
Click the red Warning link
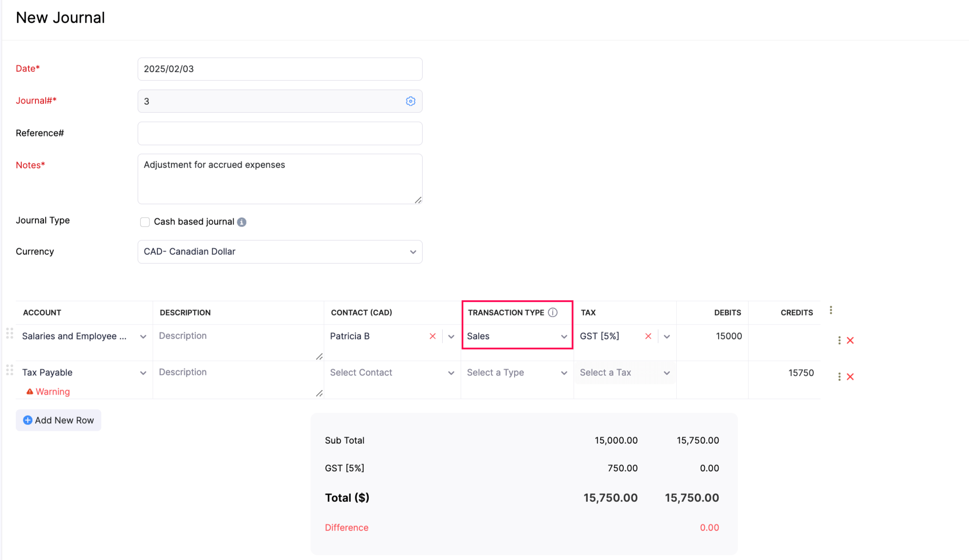(x=53, y=392)
